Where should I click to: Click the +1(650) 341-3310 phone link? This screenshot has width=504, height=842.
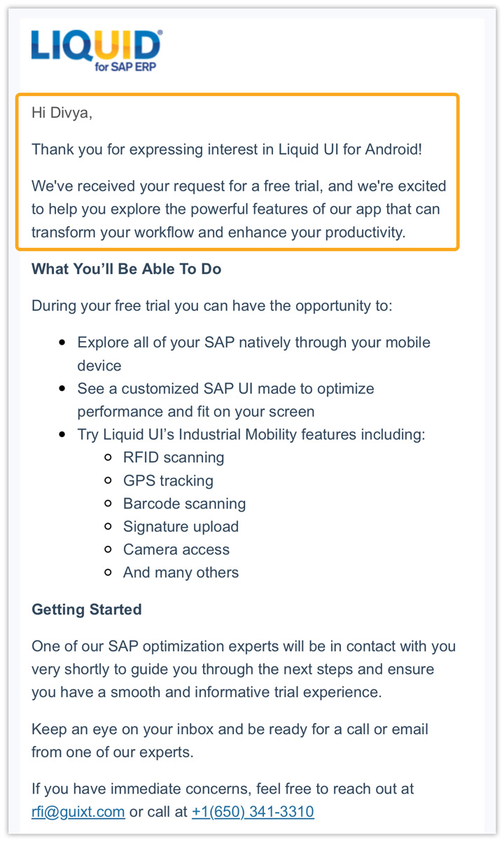point(253,812)
